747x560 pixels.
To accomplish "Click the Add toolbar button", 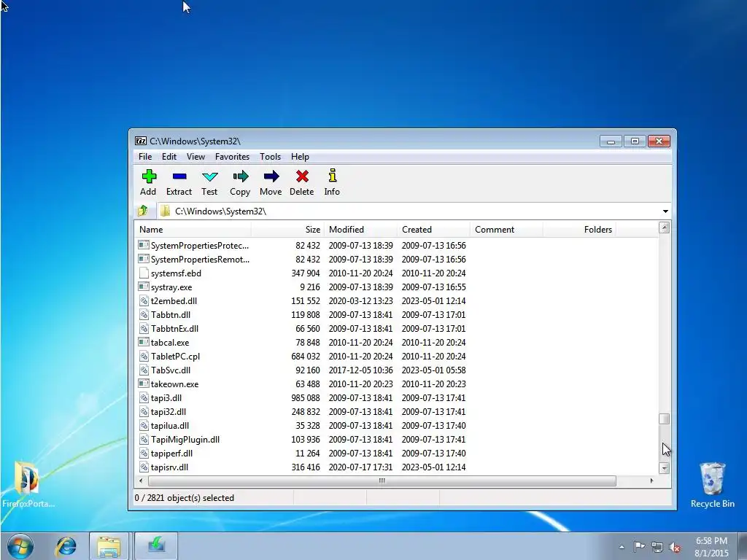I will [148, 182].
